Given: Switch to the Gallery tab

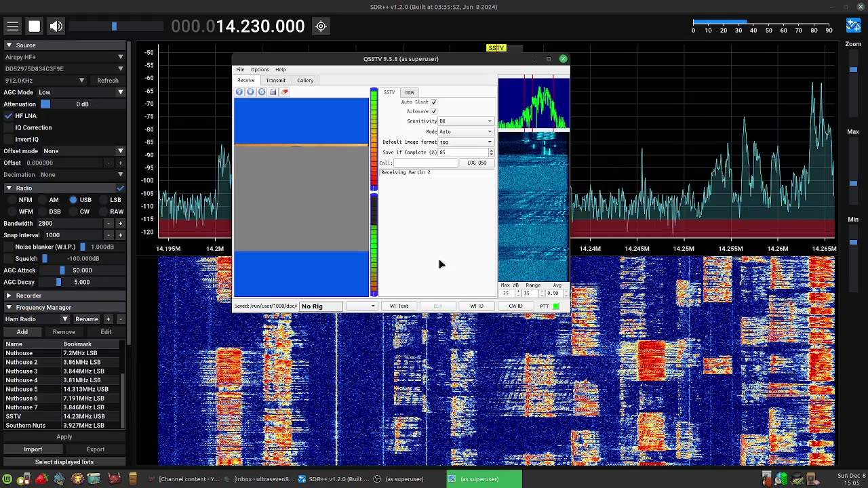Looking at the screenshot, I should click(305, 81).
